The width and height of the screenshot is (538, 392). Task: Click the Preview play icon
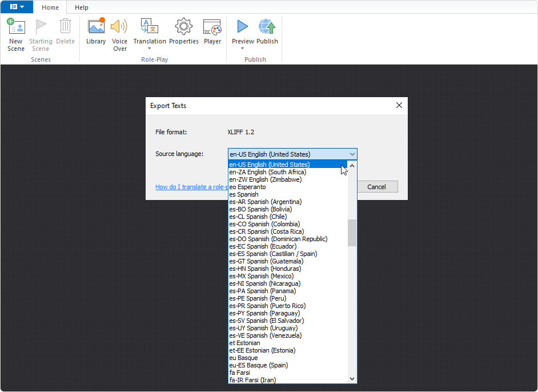pos(243,26)
